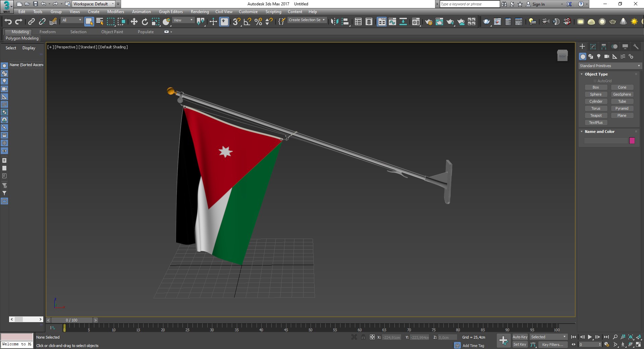The image size is (644, 349).
Task: Open Create Selection Set dropdown
Action: pyautogui.click(x=307, y=20)
